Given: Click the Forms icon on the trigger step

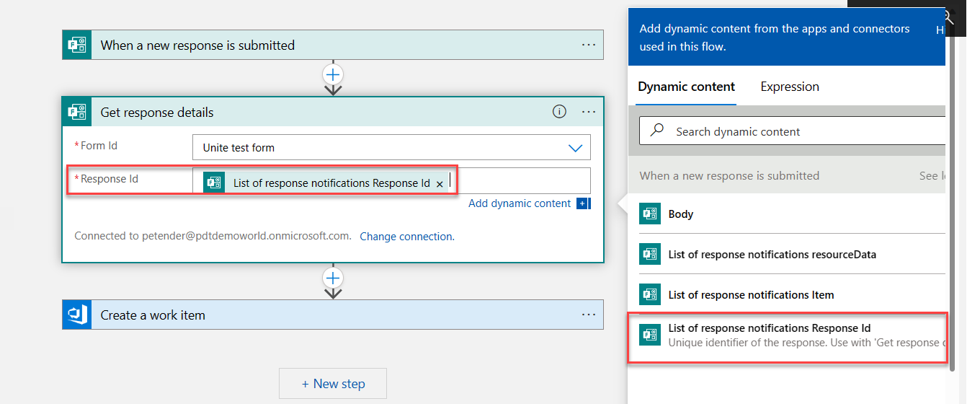Looking at the screenshot, I should pos(77,45).
